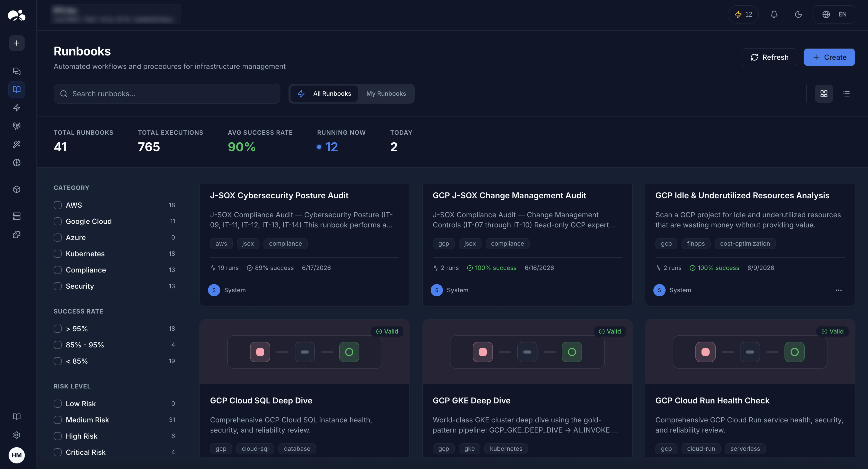Click the app logo in sidebar

[16, 15]
